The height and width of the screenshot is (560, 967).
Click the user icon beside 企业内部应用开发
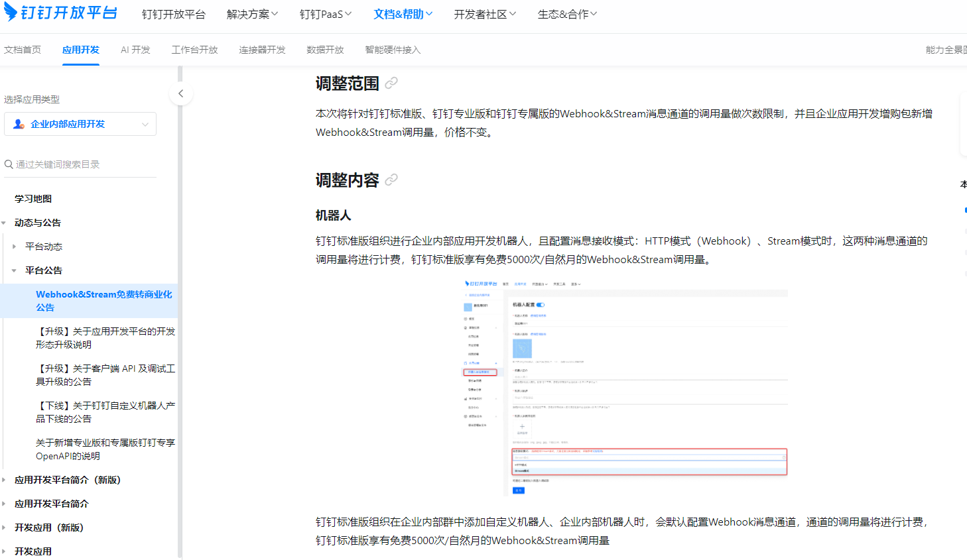point(19,124)
